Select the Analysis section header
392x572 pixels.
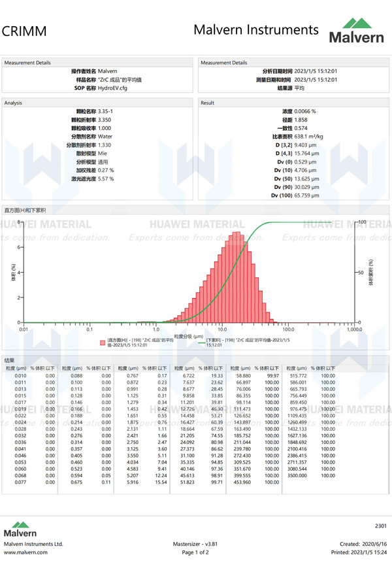(x=14, y=103)
